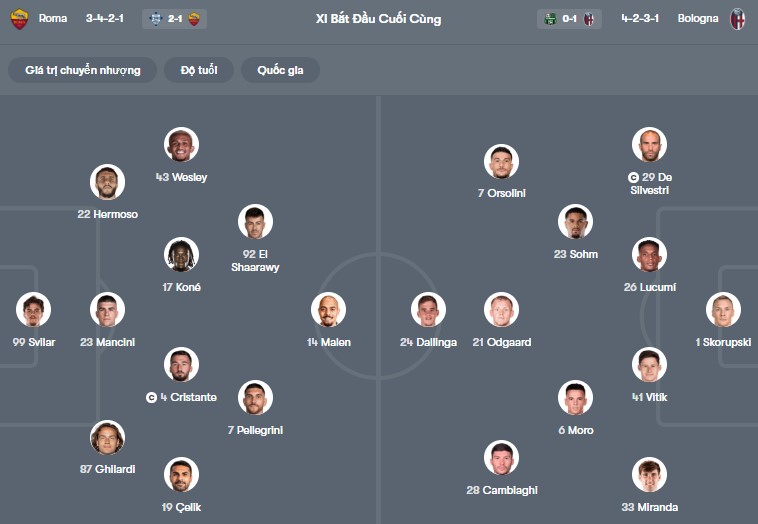Click the large Roma crest beside team name

pos(19,18)
